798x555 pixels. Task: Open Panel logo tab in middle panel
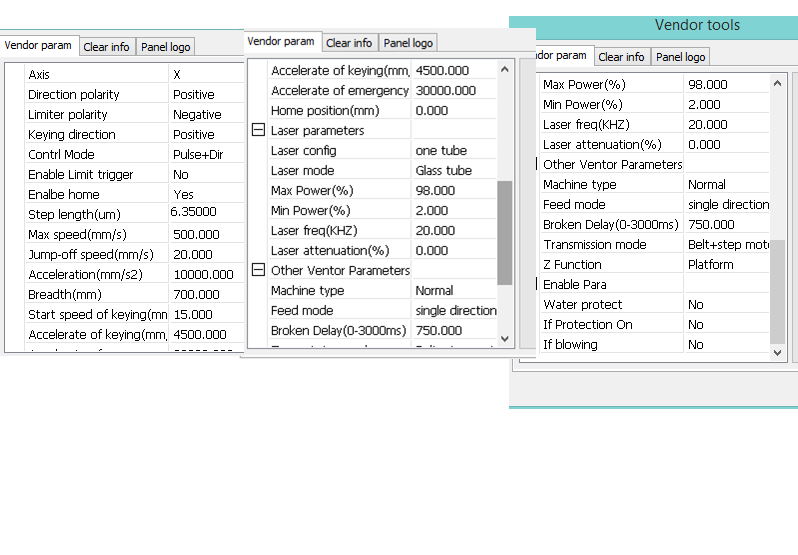408,43
